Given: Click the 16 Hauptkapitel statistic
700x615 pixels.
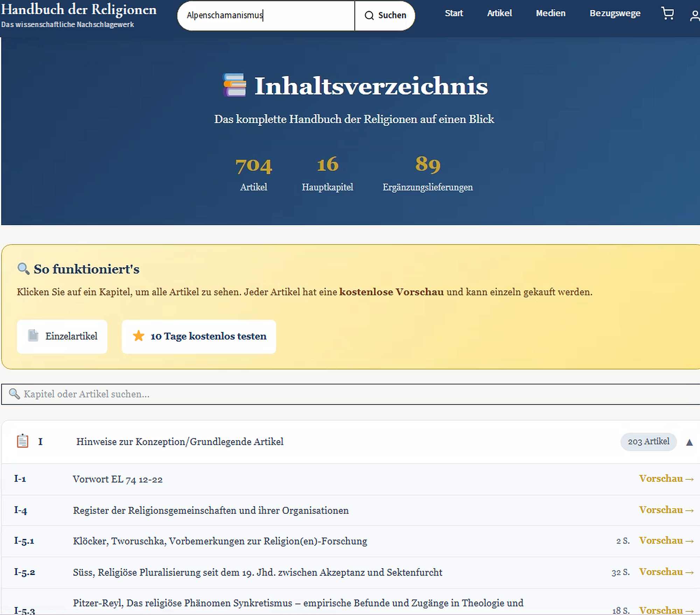Looking at the screenshot, I should 328,174.
